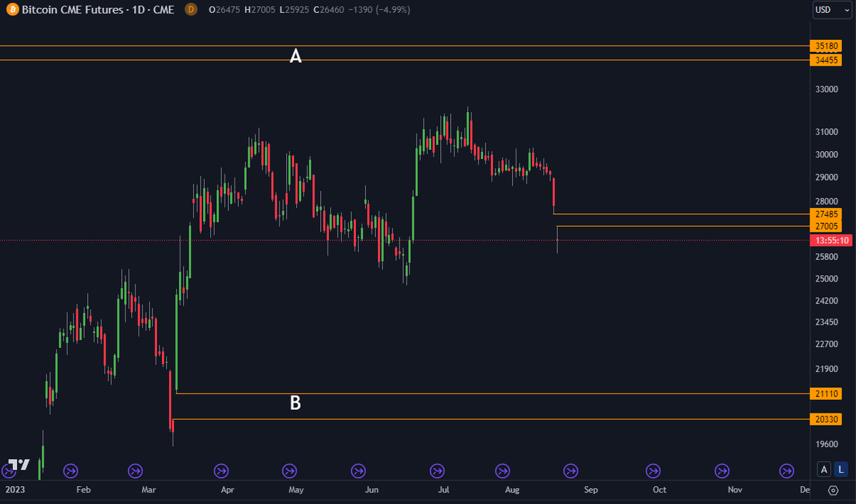Click the 21900 price axis label
This screenshot has width=856, height=504.
click(x=827, y=369)
